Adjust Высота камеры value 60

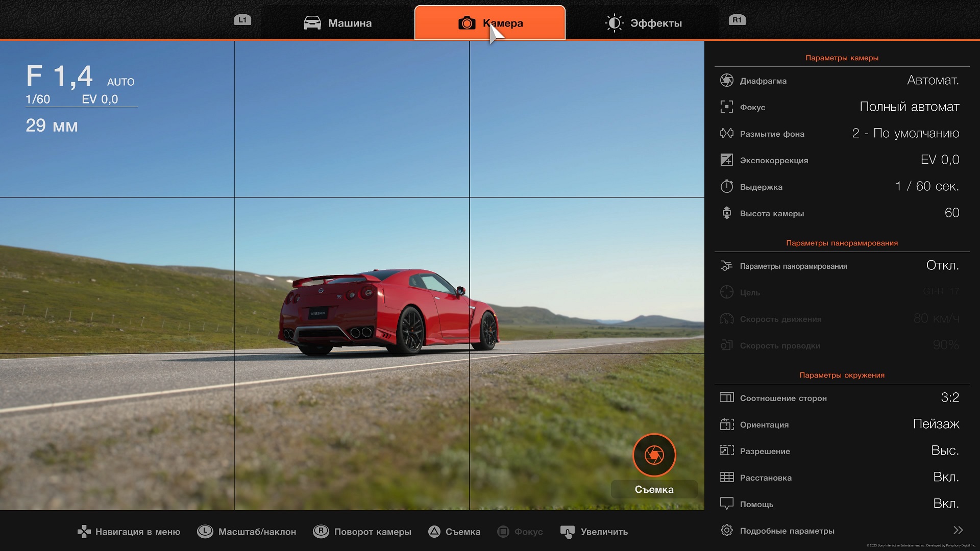(951, 213)
